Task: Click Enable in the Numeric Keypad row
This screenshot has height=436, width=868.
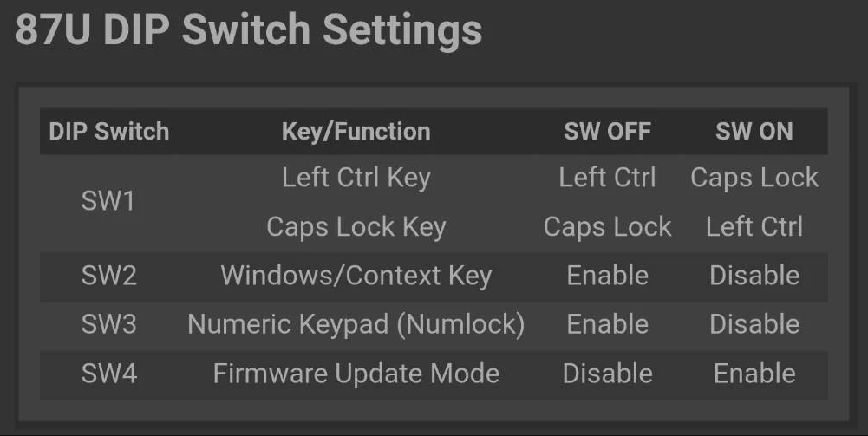Action: [x=607, y=324]
